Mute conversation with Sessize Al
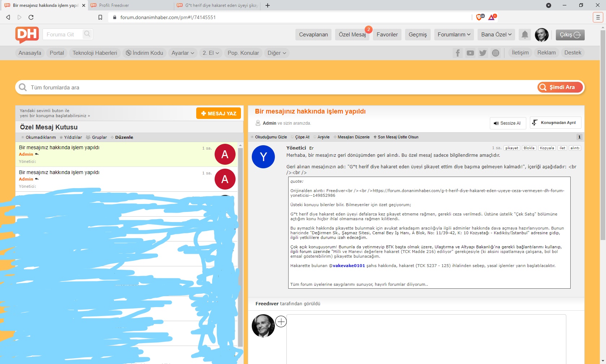This screenshot has height=364, width=606. 508,123
